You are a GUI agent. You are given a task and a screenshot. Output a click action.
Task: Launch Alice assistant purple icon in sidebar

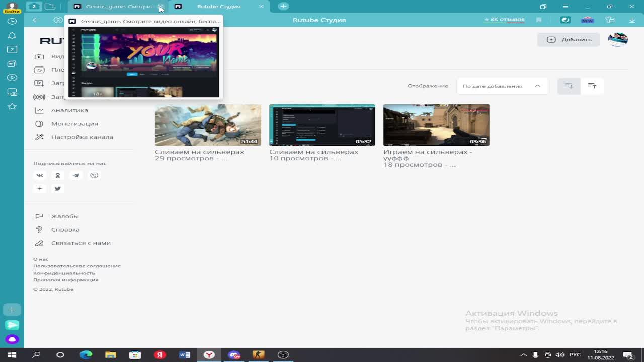click(x=12, y=339)
